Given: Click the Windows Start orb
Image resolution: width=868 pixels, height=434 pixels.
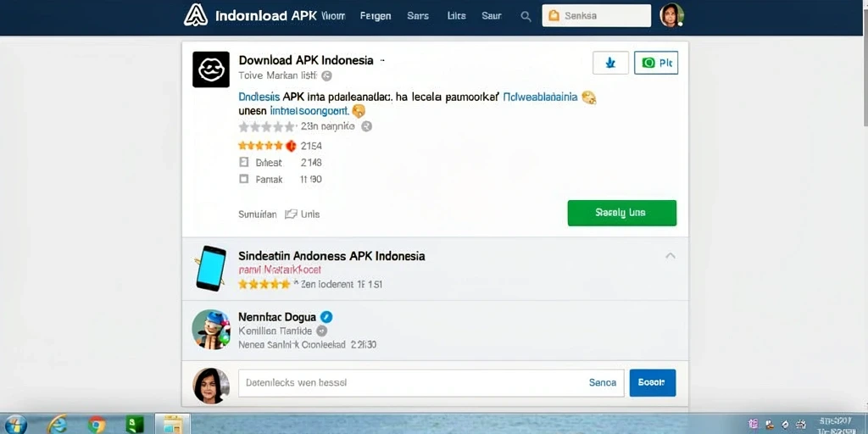Looking at the screenshot, I should [x=15, y=425].
